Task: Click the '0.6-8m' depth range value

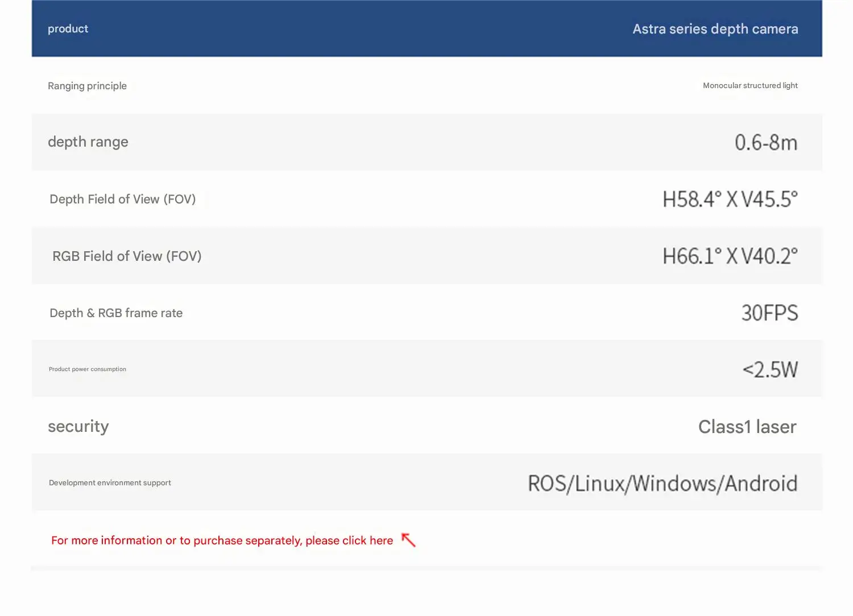Action: coord(766,142)
